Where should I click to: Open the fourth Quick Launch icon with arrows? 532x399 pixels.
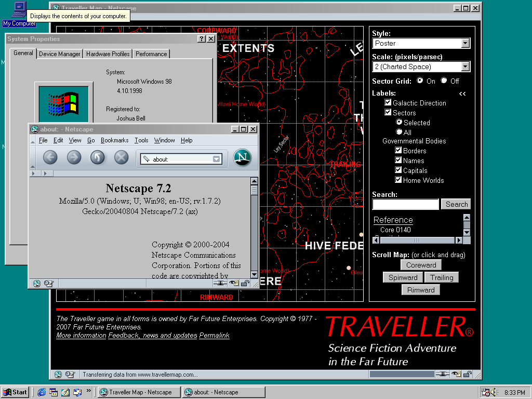[77, 392]
